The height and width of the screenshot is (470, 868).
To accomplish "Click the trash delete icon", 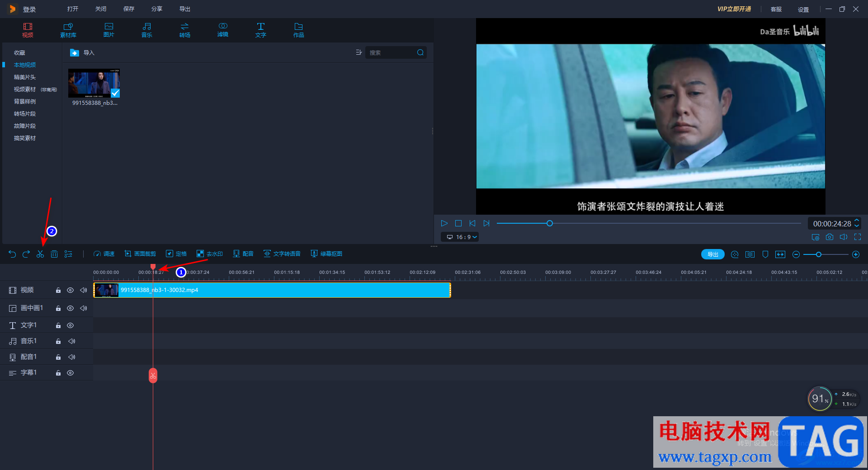I will [x=54, y=254].
